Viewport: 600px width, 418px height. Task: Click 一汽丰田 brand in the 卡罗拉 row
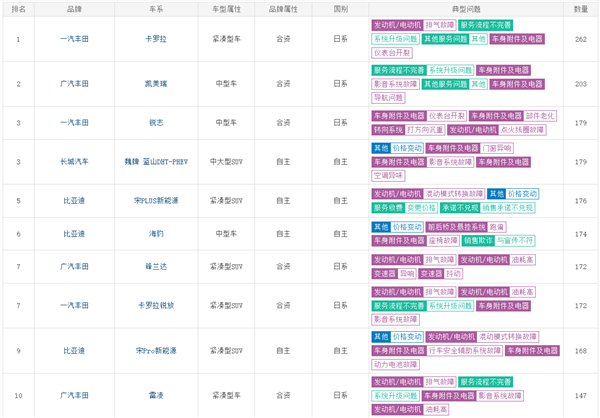[74, 39]
